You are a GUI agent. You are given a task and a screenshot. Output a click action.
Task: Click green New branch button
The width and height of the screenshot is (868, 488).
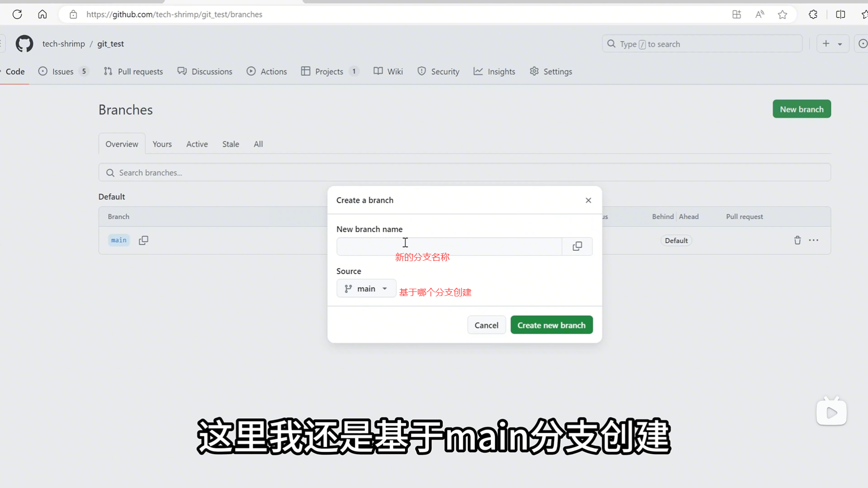[802, 109]
